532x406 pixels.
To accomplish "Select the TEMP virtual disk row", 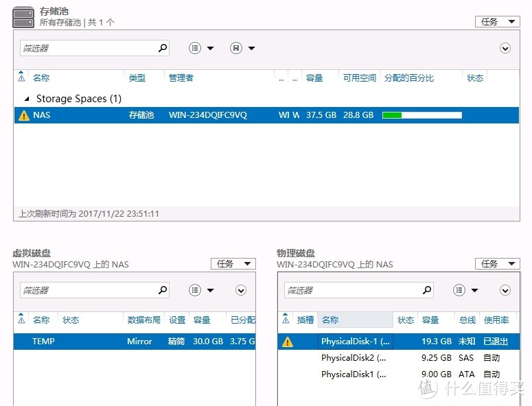I will click(135, 342).
